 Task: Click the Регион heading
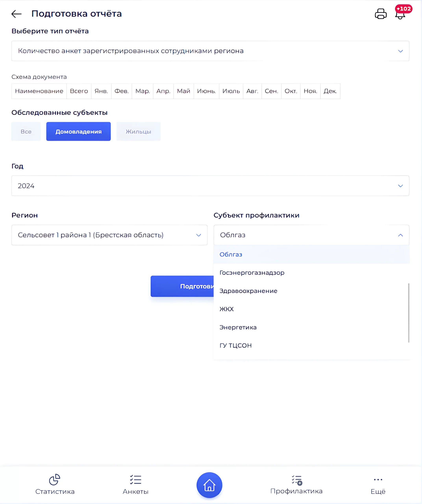[25, 215]
